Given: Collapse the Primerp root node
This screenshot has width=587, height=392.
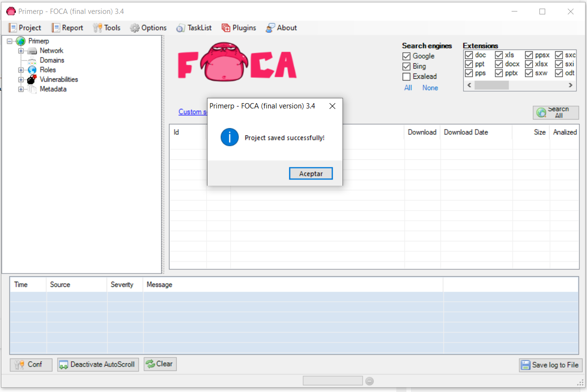Looking at the screenshot, I should pos(10,41).
